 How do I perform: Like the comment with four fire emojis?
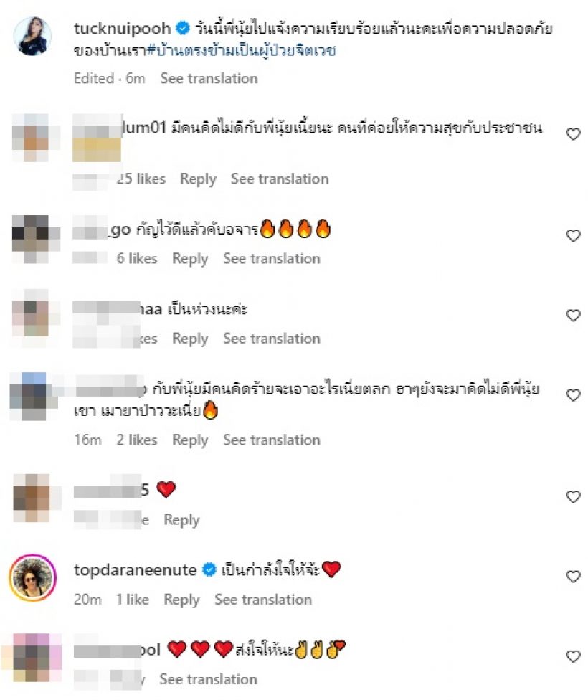click(573, 235)
